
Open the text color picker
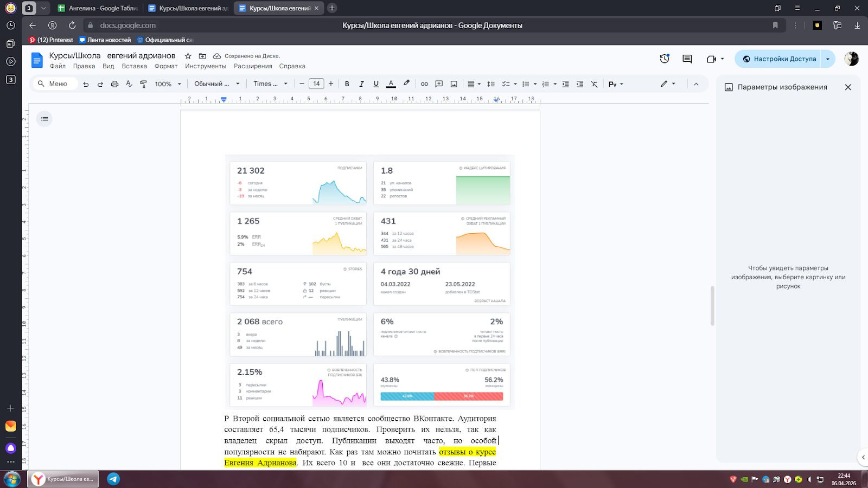tap(391, 84)
